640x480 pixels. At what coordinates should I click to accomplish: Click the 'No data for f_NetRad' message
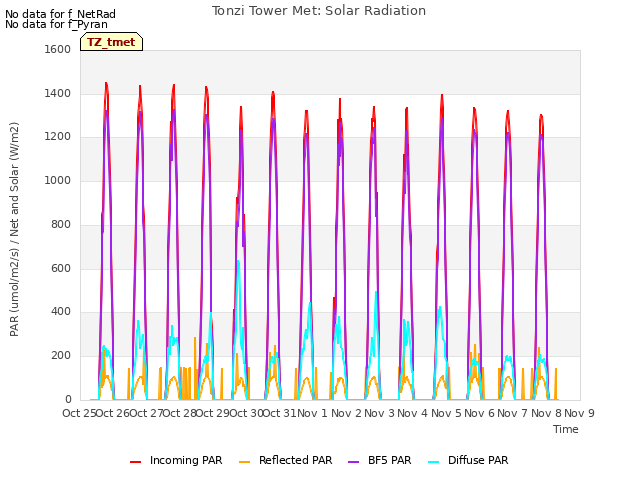click(x=60, y=14)
